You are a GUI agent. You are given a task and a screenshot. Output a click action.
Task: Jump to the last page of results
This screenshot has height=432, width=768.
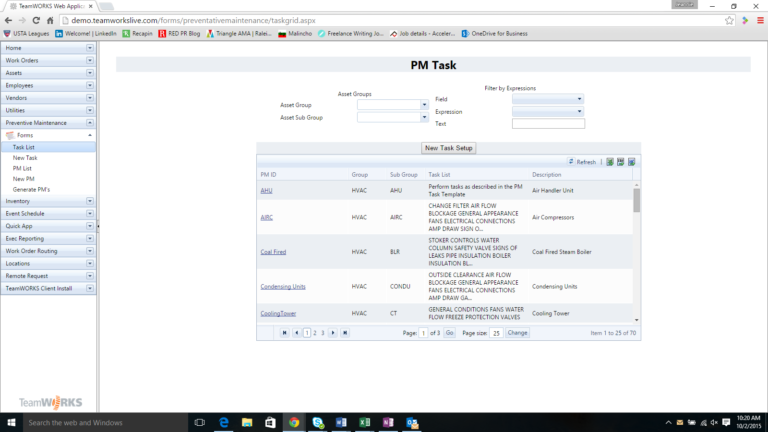[346, 332]
